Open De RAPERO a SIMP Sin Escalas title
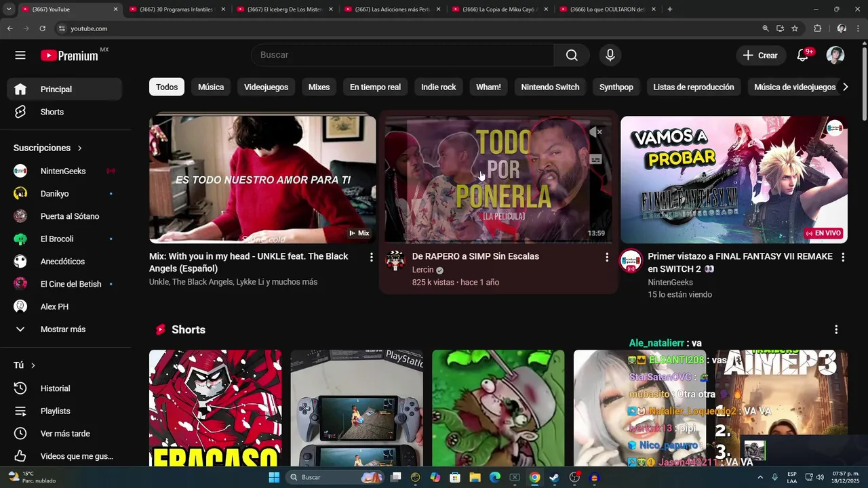The height and width of the screenshot is (488, 868). click(475, 256)
